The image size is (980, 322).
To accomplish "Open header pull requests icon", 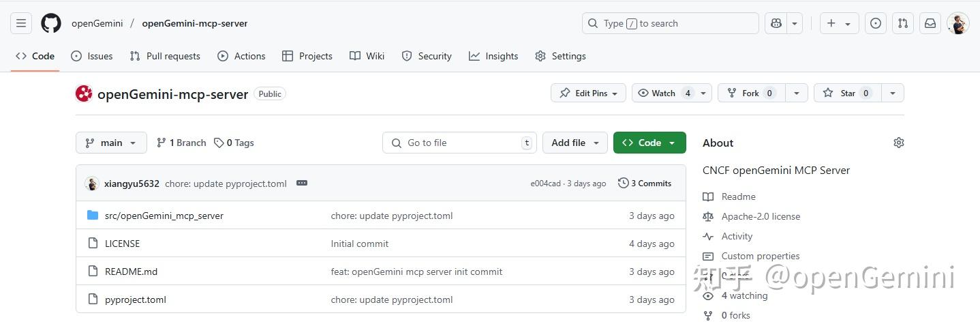I will pos(903,23).
